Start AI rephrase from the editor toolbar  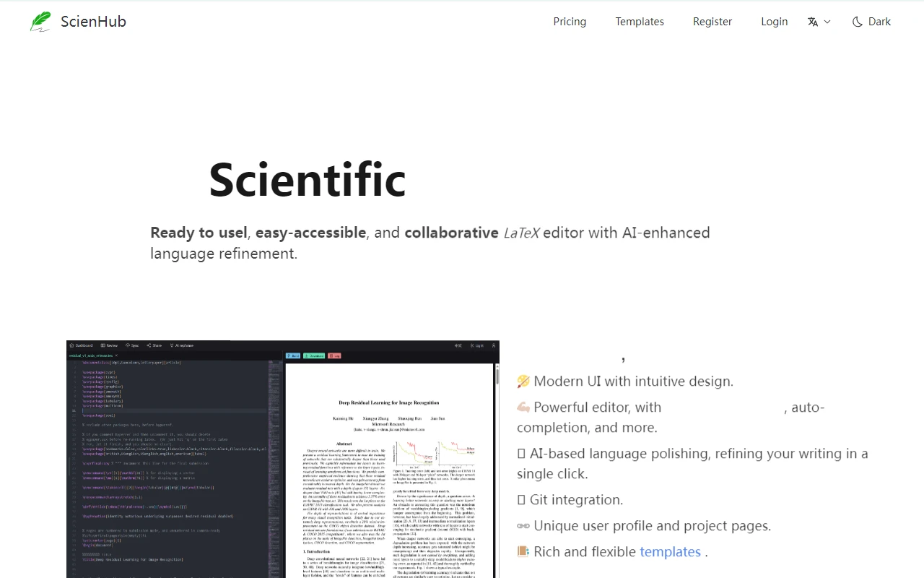click(183, 345)
